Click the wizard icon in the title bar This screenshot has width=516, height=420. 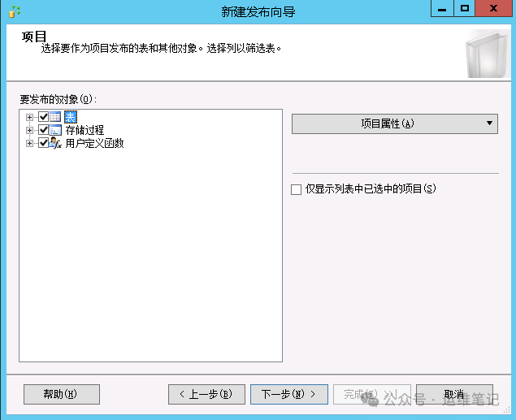(x=14, y=11)
